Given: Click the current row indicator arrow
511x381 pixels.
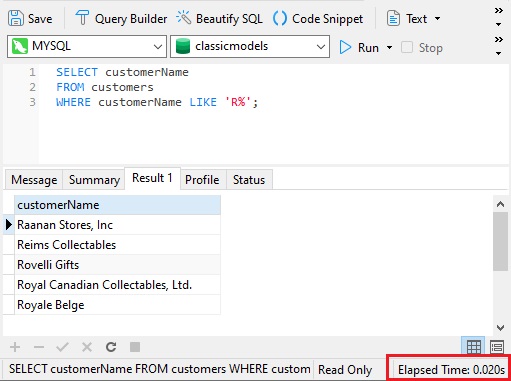Looking at the screenshot, I should point(9,225).
